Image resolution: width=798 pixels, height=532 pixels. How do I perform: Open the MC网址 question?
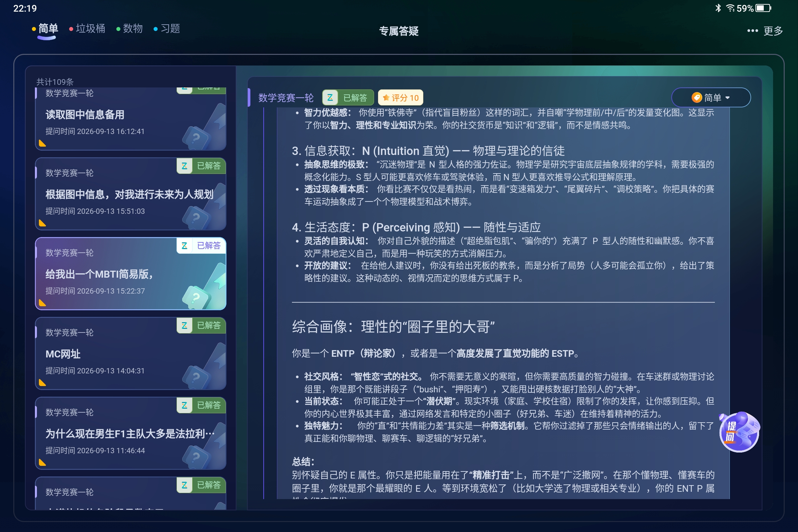pyautogui.click(x=131, y=353)
